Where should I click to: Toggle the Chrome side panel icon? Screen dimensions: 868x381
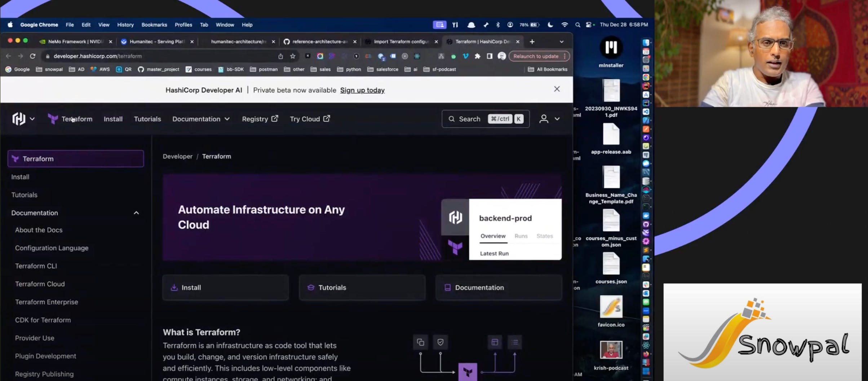490,56
